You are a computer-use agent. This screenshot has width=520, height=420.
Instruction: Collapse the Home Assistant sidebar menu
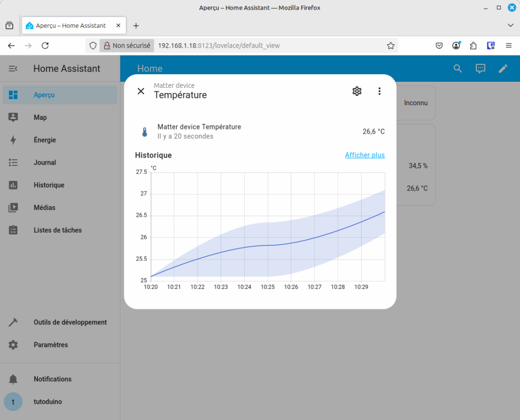click(13, 69)
